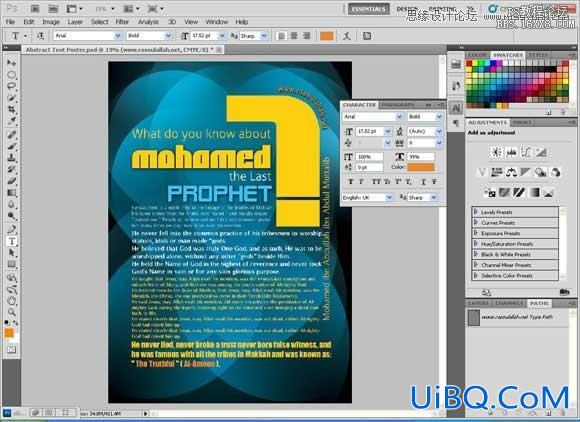The width and height of the screenshot is (580, 422).
Task: Open the Image menu
Action: (x=51, y=22)
